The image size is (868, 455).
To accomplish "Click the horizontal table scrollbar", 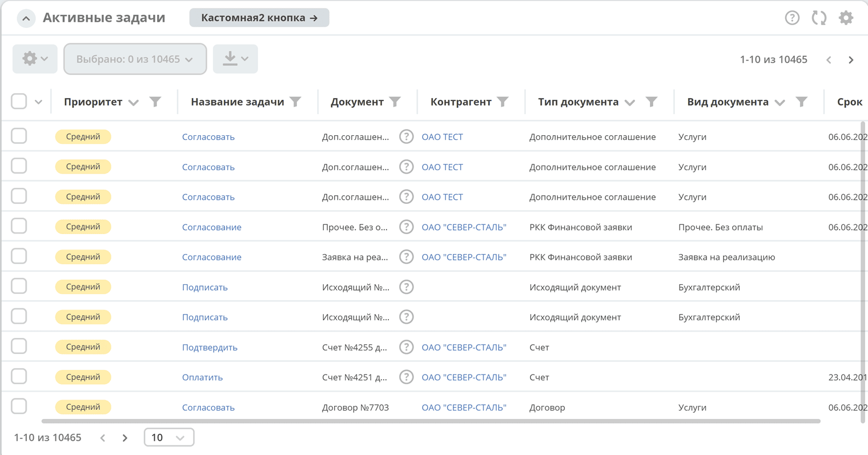I will pyautogui.click(x=431, y=421).
